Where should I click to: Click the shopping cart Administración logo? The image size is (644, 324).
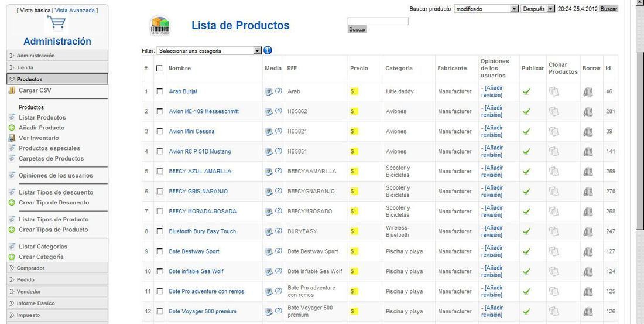click(x=57, y=24)
